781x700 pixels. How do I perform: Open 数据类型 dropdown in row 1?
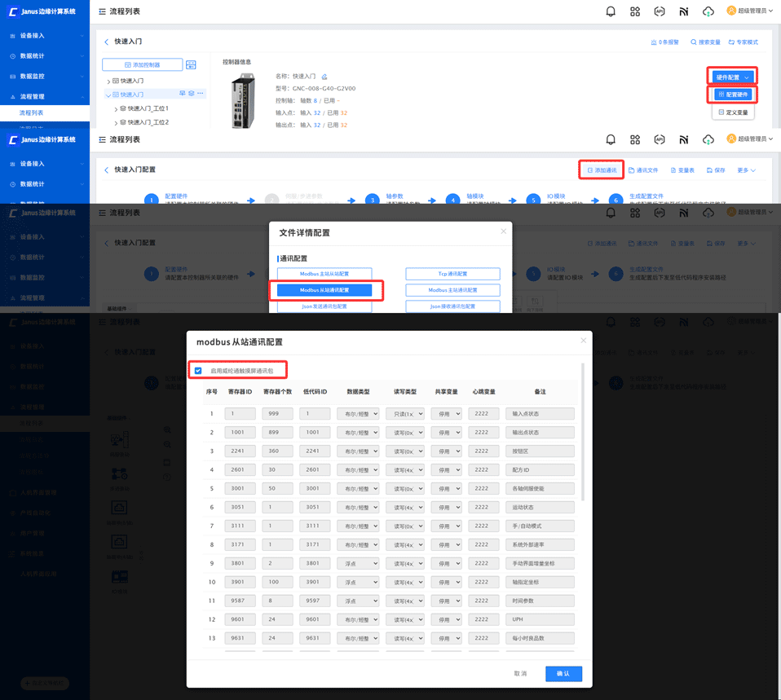[358, 414]
